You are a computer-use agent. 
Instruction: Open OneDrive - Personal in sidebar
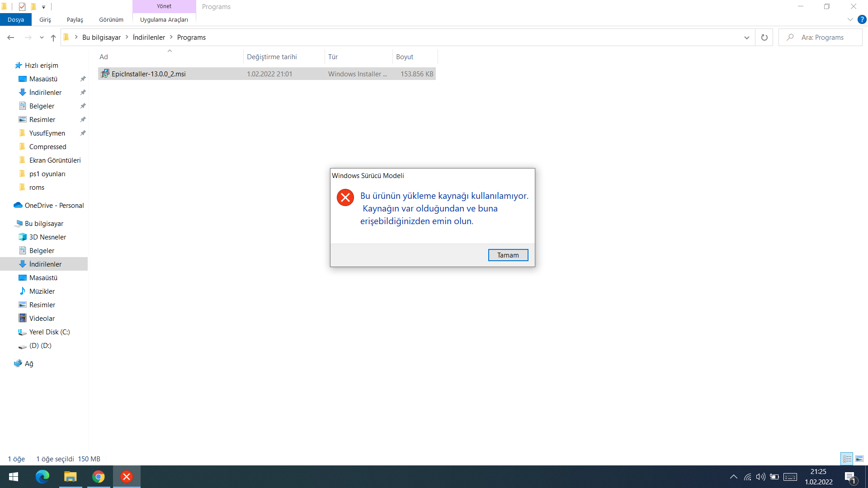pos(54,206)
